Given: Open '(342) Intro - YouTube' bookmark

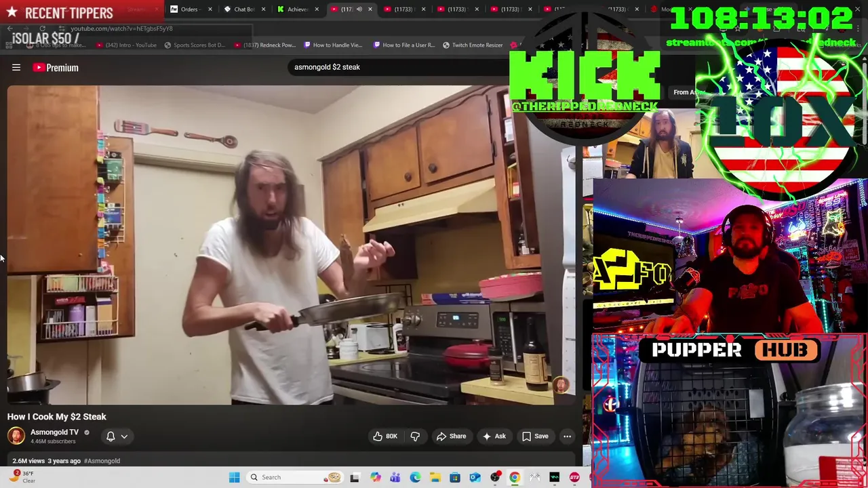Looking at the screenshot, I should point(126,45).
